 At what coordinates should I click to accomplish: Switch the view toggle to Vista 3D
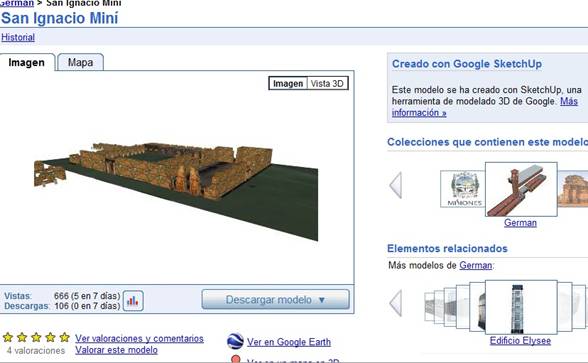point(327,84)
